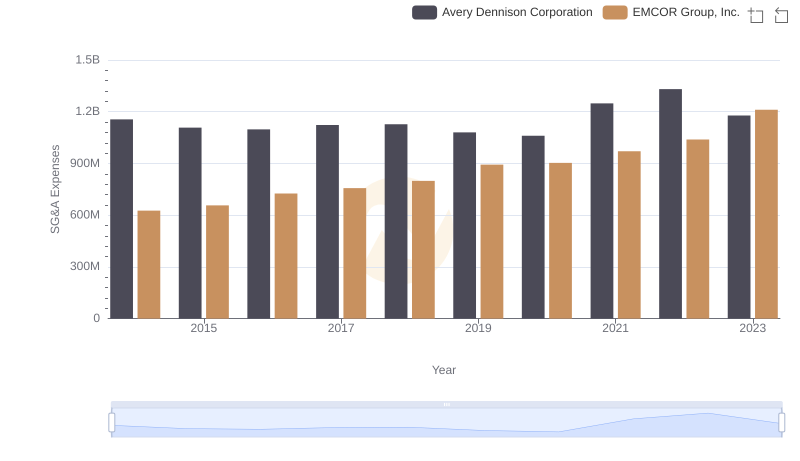Click the zoom area select icon
This screenshot has width=800, height=461.
pos(756,15)
